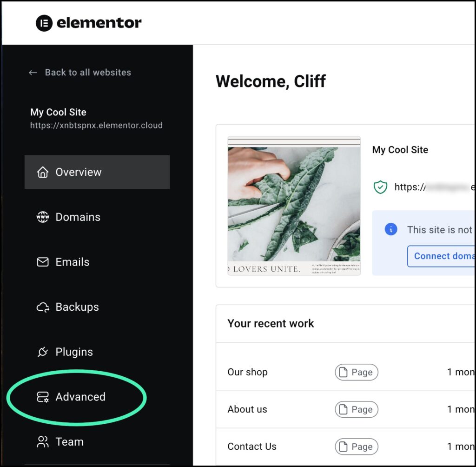Click the xnbtspnx.elementor.cloud site URL
Screen dimensions: 476x467
96,125
